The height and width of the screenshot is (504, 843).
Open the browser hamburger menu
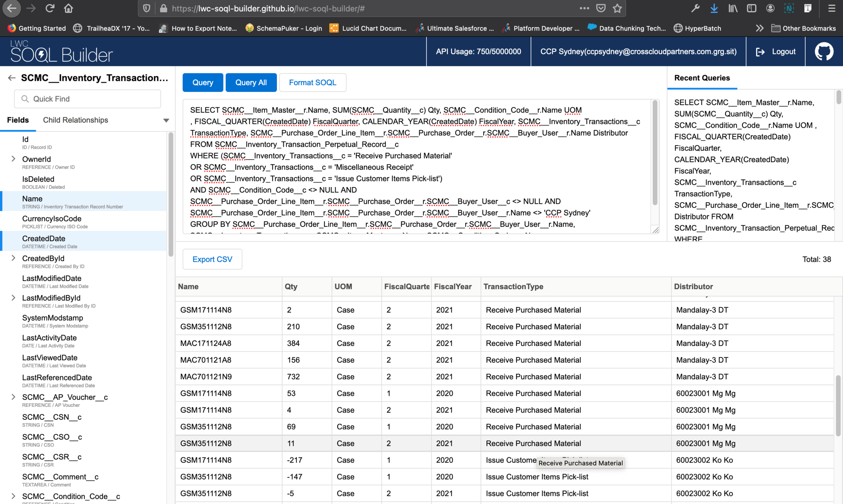(x=831, y=8)
